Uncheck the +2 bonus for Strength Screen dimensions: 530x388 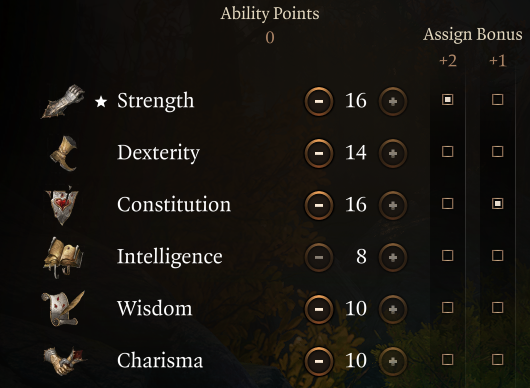pyautogui.click(x=448, y=100)
